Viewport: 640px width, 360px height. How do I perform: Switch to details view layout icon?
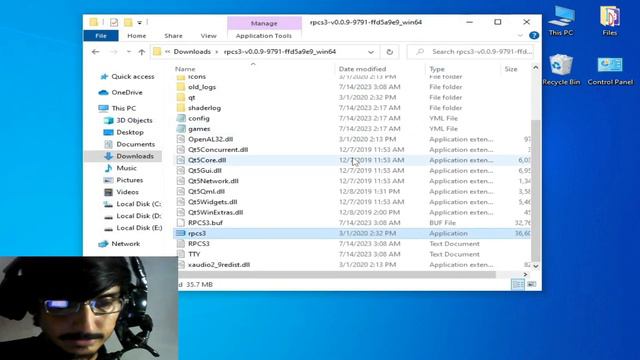click(x=518, y=284)
